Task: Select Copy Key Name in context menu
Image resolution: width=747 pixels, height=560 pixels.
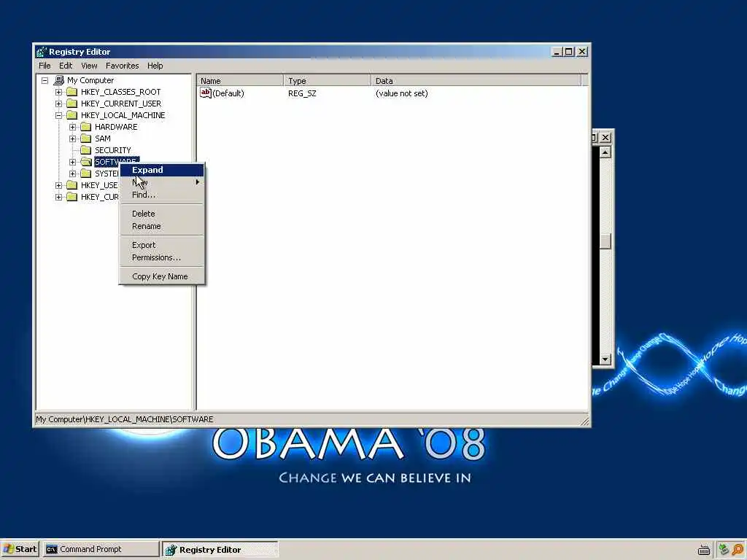Action: pyautogui.click(x=162, y=276)
